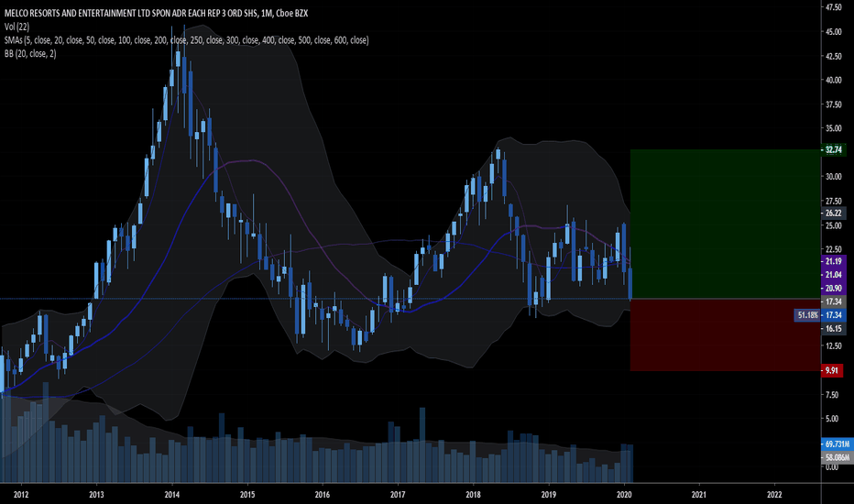Click the green 32.74 profit target tag
The image size is (854, 504).
tap(833, 149)
